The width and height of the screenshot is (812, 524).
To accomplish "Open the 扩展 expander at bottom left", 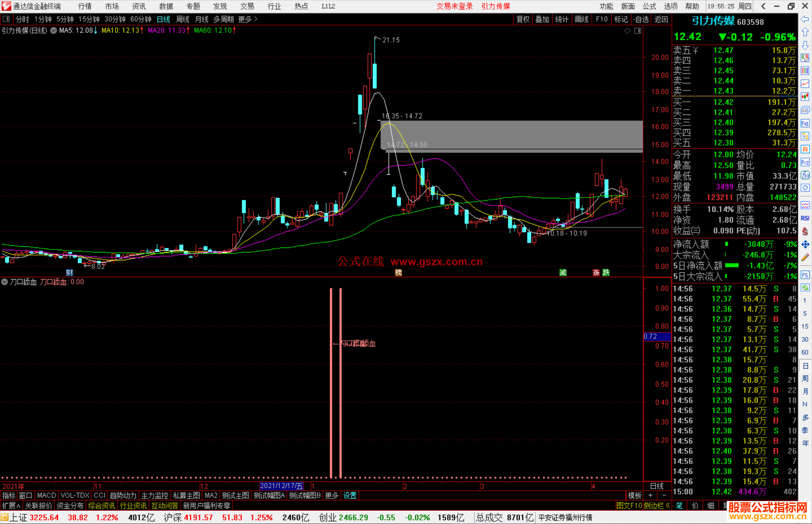I will pos(11,506).
